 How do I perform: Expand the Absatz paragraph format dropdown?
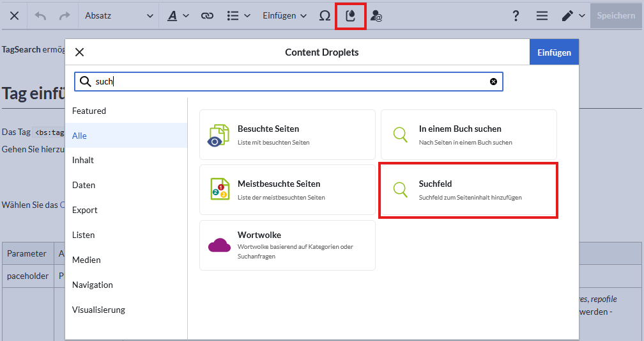click(119, 16)
